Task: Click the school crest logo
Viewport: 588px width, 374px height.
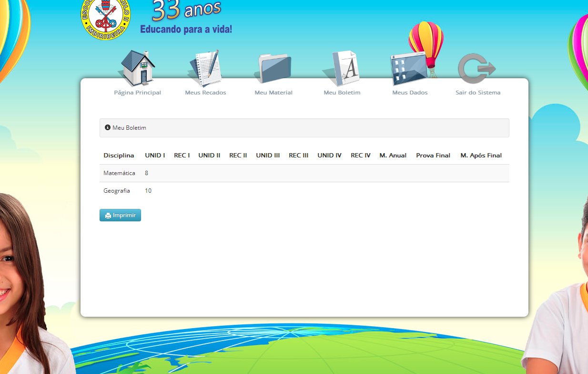Action: coord(105,19)
